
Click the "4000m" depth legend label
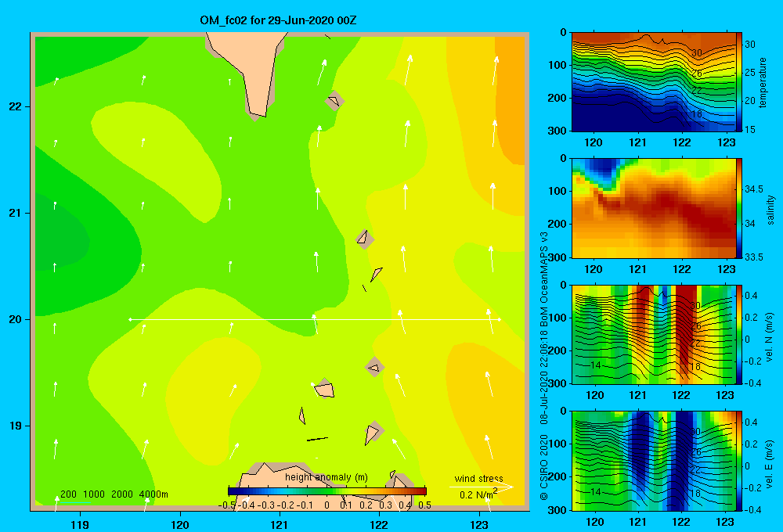[x=153, y=494]
